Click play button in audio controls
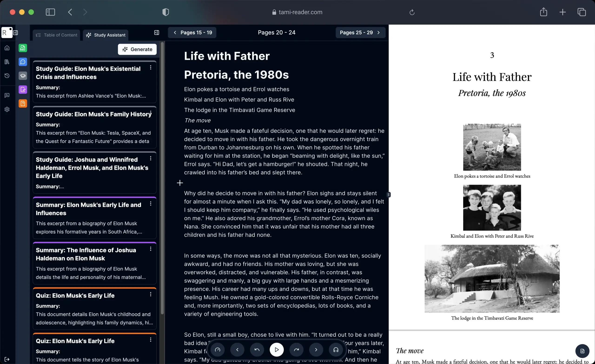The width and height of the screenshot is (595, 364). click(277, 350)
